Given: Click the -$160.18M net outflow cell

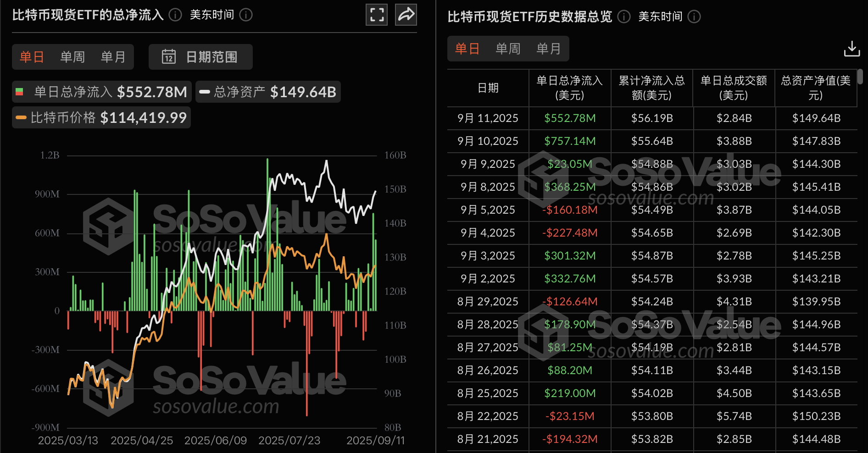Looking at the screenshot, I should pyautogui.click(x=570, y=210).
